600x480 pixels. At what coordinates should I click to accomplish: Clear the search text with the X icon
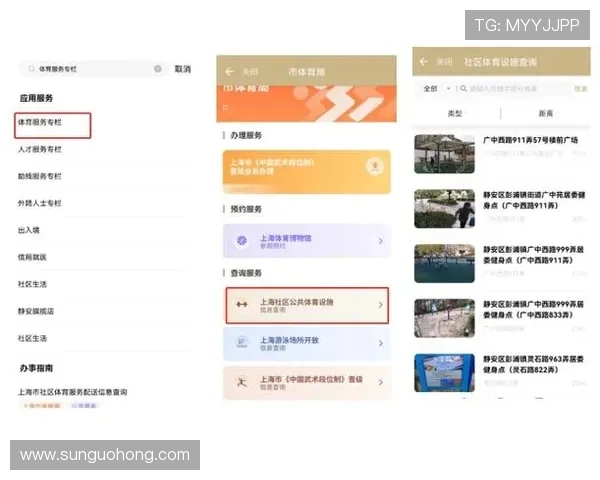[x=158, y=69]
